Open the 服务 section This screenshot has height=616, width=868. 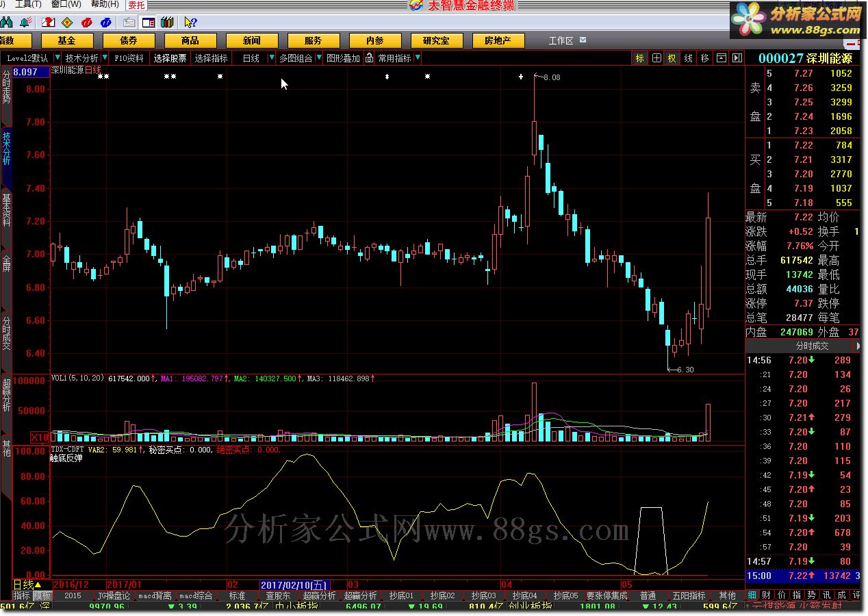point(313,40)
